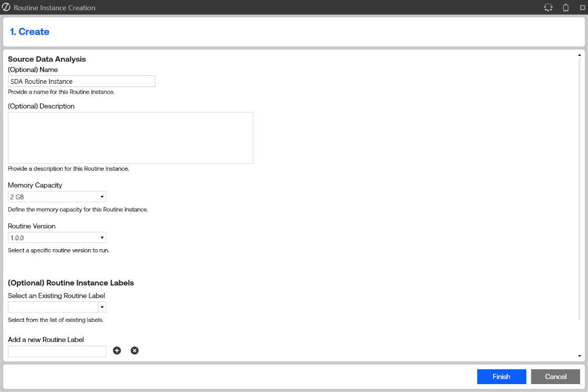Click the "Memory Capacity" label
This screenshot has width=588, height=392.
[x=35, y=185]
